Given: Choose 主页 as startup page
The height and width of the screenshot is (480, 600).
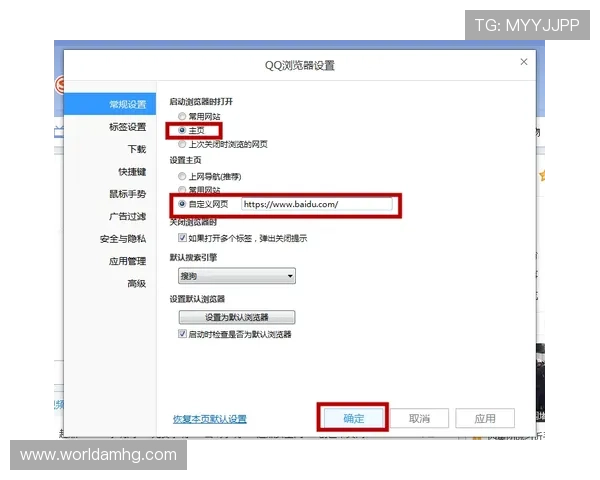Looking at the screenshot, I should [x=182, y=130].
